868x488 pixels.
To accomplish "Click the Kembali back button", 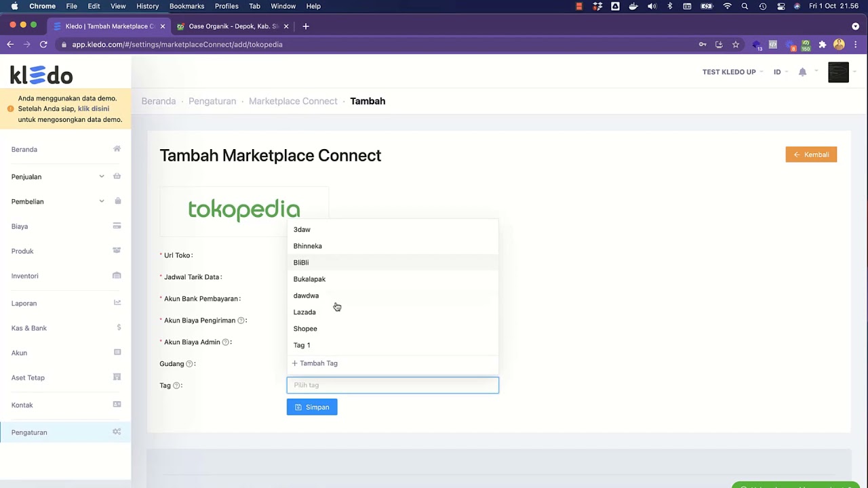I will (x=811, y=155).
